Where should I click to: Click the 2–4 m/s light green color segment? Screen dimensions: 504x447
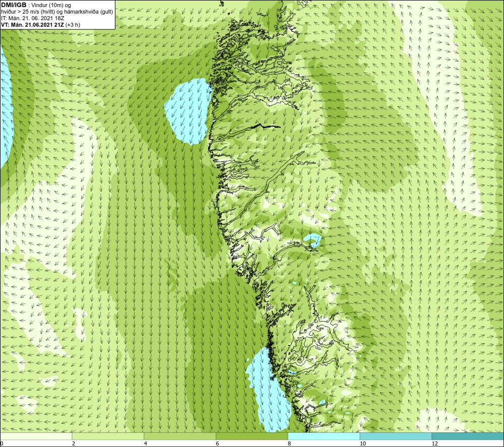click(108, 436)
